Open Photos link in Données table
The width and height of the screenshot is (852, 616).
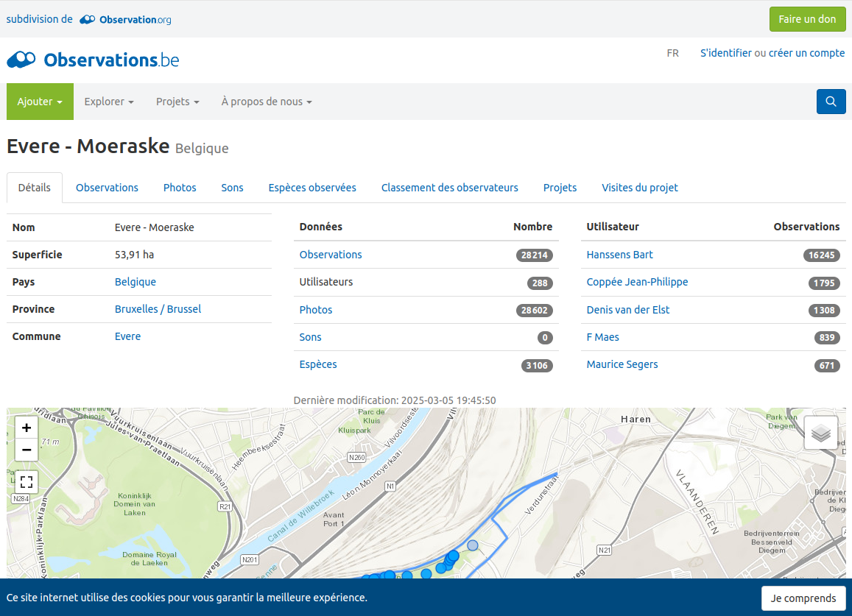click(316, 310)
